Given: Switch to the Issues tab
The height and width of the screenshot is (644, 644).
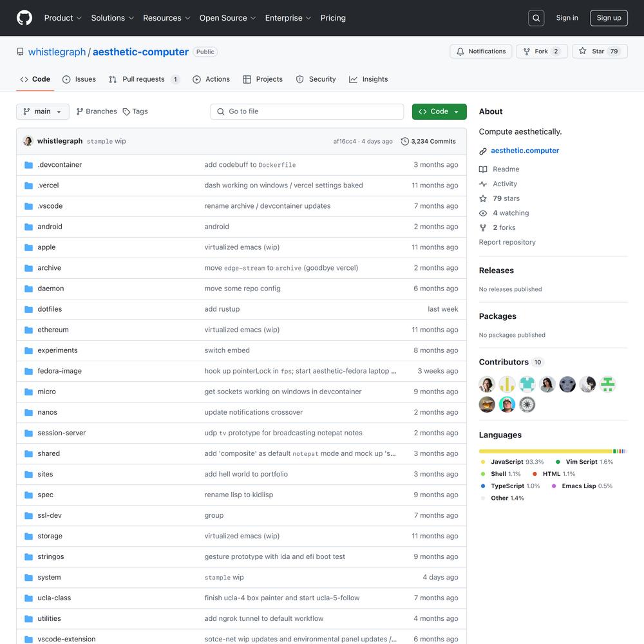Looking at the screenshot, I should (x=79, y=79).
